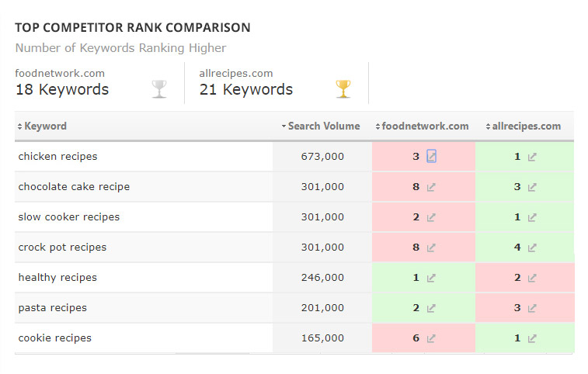Image resolution: width=588 pixels, height=374 pixels.
Task: Open allrecipes.com link for healthy recipes
Action: [x=532, y=278]
